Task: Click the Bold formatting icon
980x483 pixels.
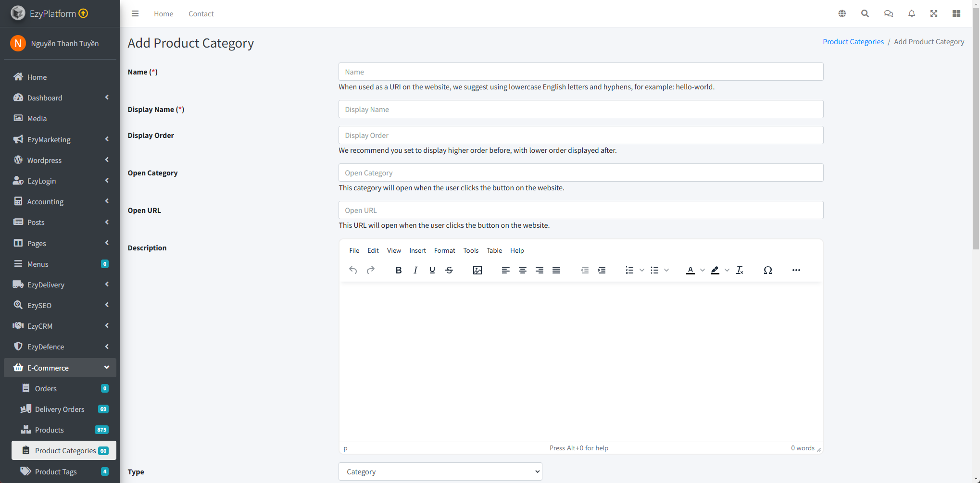Action: click(x=398, y=270)
